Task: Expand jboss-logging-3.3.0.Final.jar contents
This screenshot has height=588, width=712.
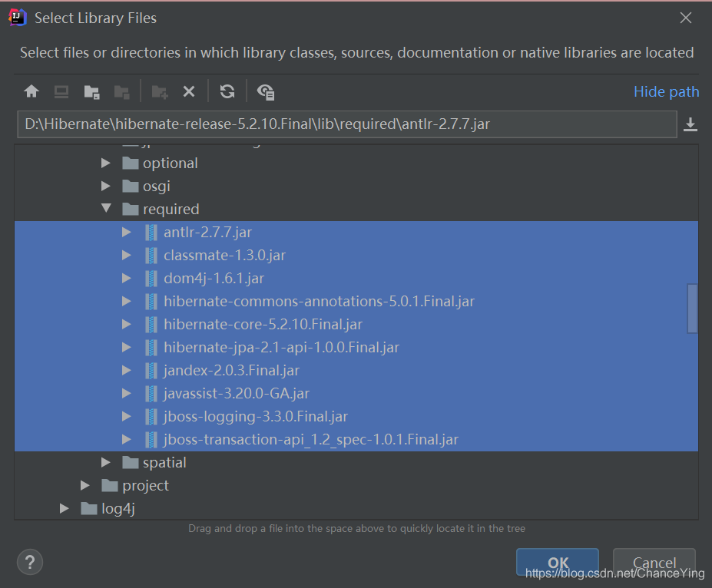Action: tap(127, 417)
